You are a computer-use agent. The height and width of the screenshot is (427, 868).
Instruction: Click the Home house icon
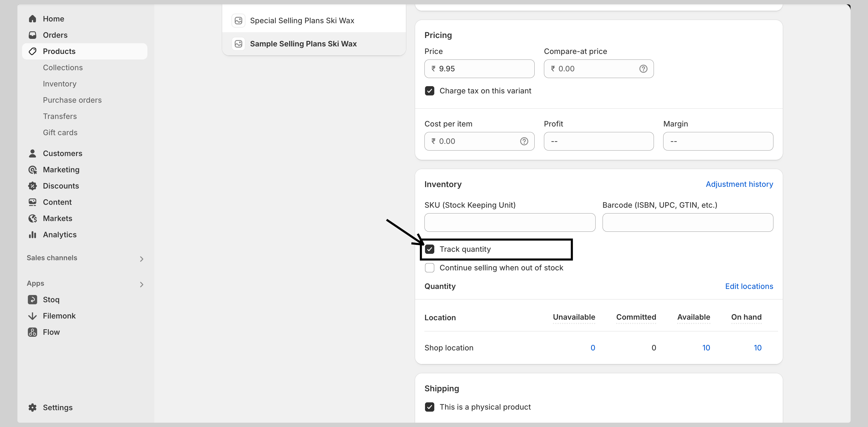(32, 19)
